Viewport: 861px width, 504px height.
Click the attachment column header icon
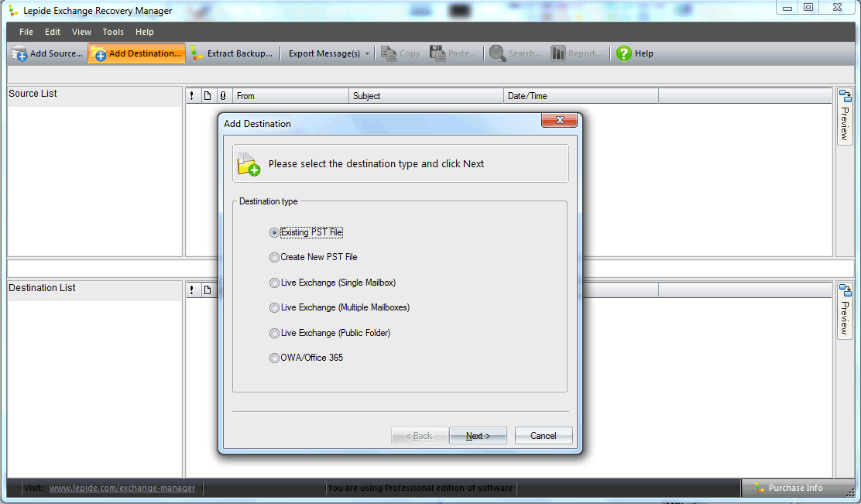click(x=223, y=96)
